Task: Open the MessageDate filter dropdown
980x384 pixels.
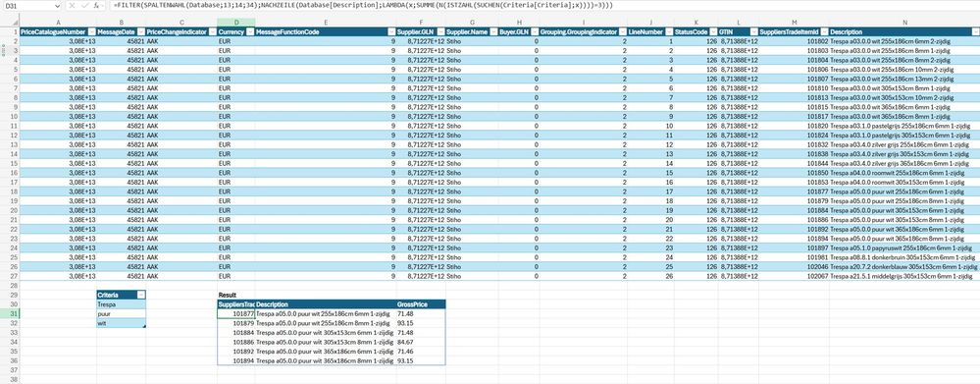Action: [140, 31]
